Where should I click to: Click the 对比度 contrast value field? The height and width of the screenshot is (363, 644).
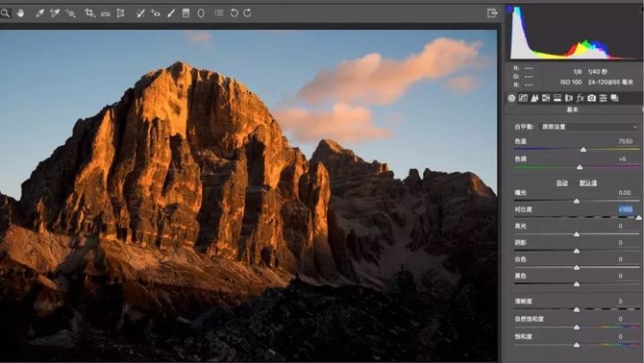click(626, 209)
